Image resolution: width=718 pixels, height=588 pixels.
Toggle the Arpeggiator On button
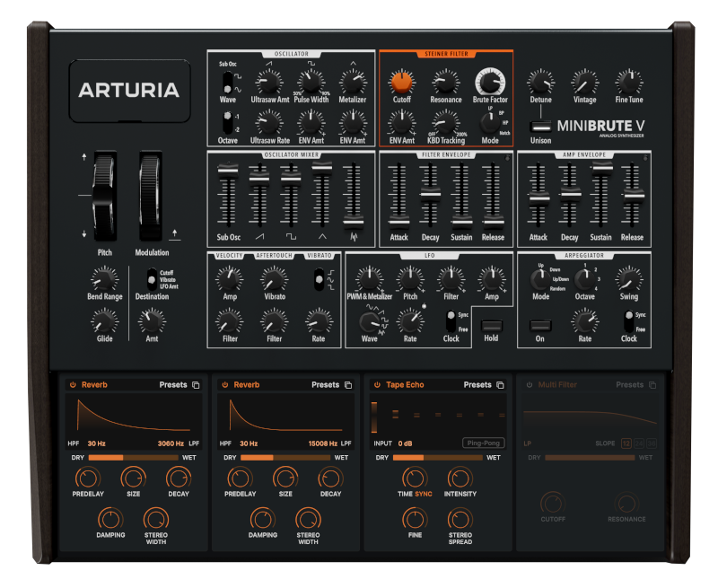pos(540,326)
